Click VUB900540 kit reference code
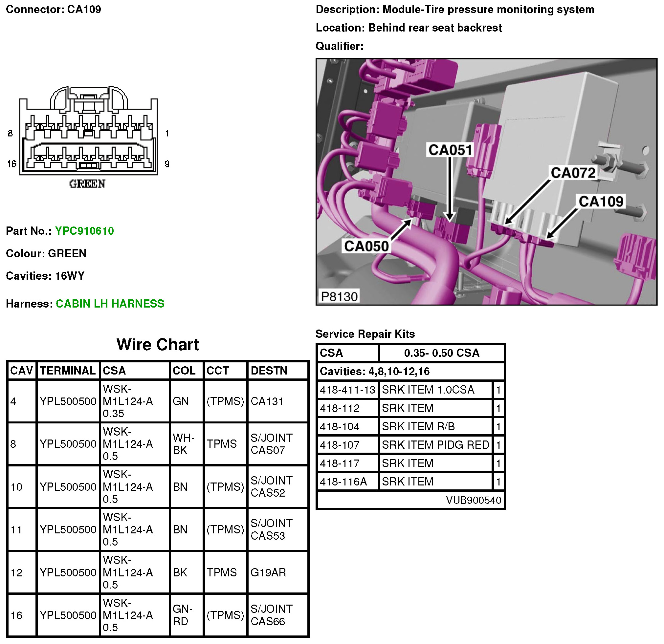 [x=473, y=500]
